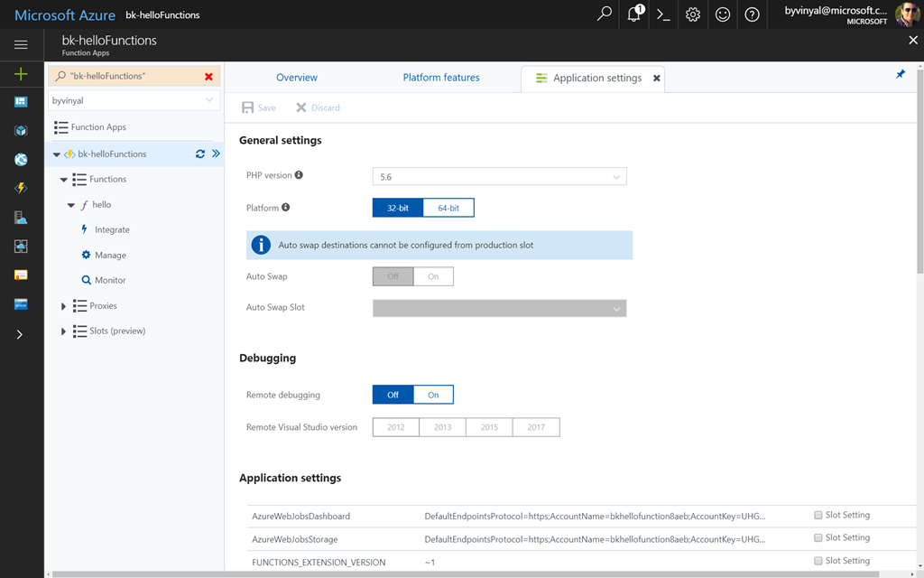
Task: Switch to the Platform features tab
Action: click(x=441, y=78)
